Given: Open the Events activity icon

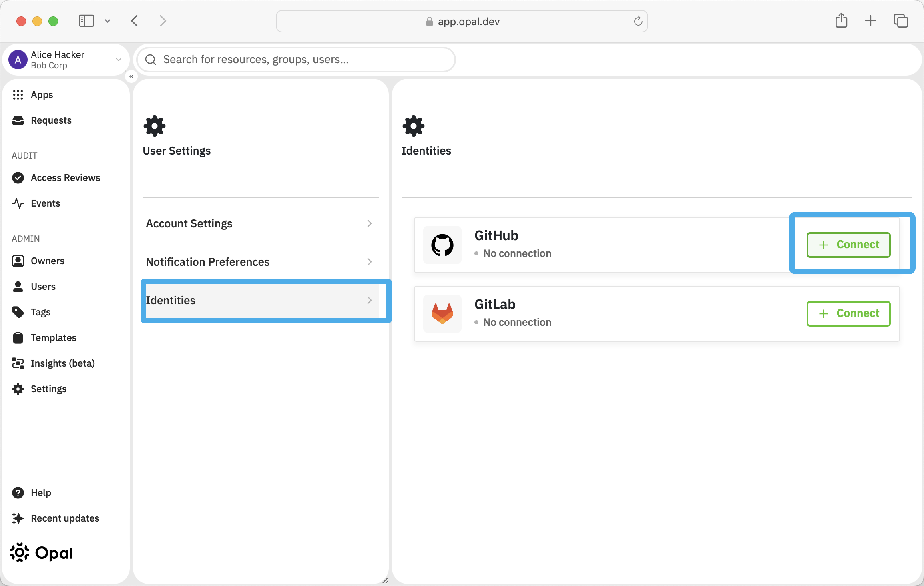Looking at the screenshot, I should (x=18, y=203).
